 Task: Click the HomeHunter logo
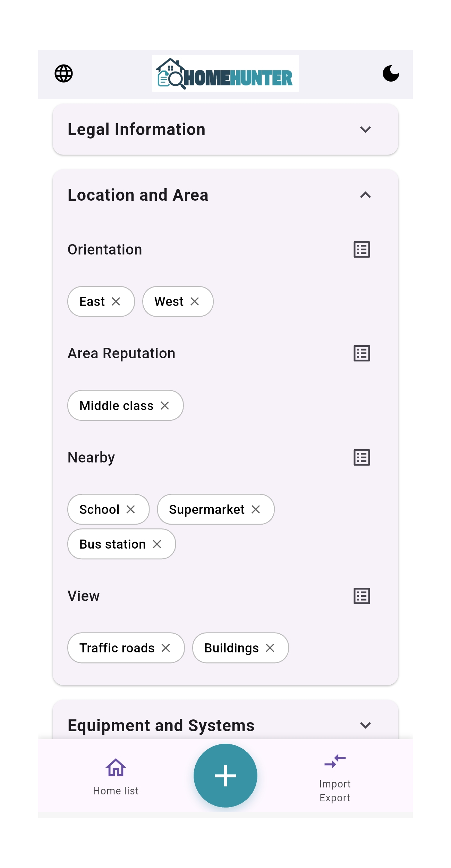225,74
